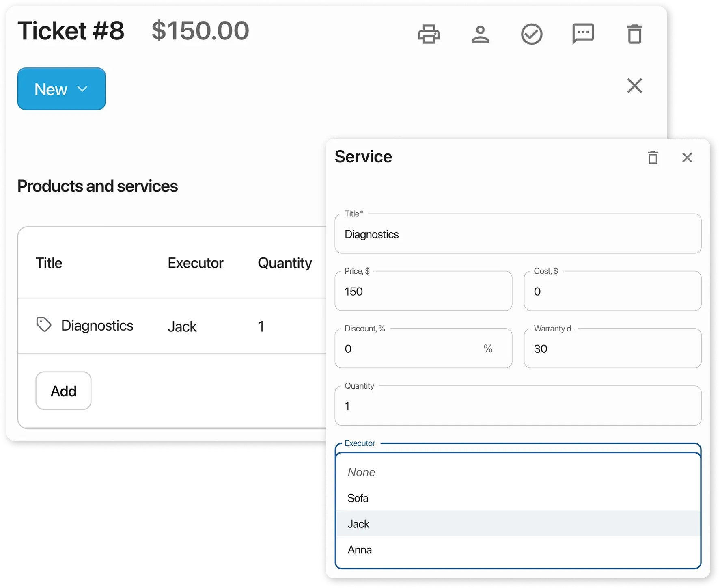Click the Discount percentage field
Screen dimensions: 720x588
423,348
